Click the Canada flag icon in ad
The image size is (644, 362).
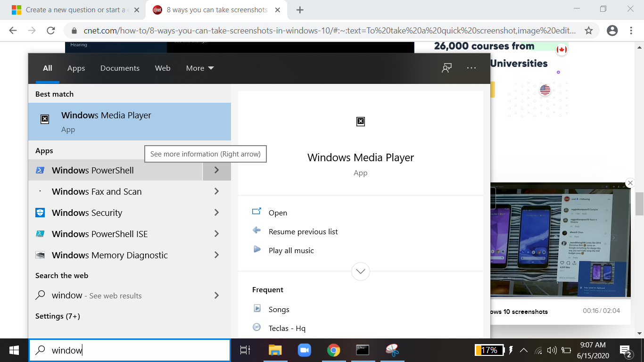tap(561, 49)
